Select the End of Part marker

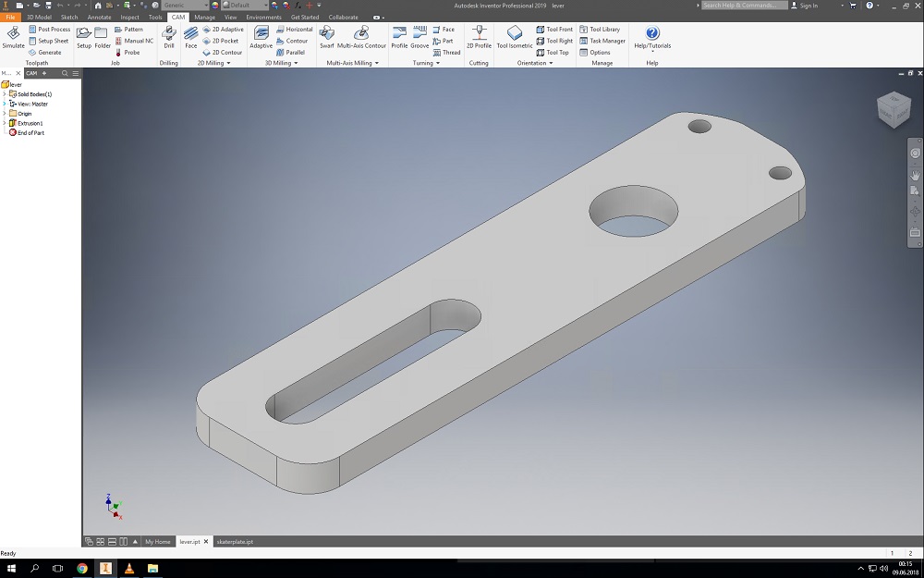tap(26, 132)
